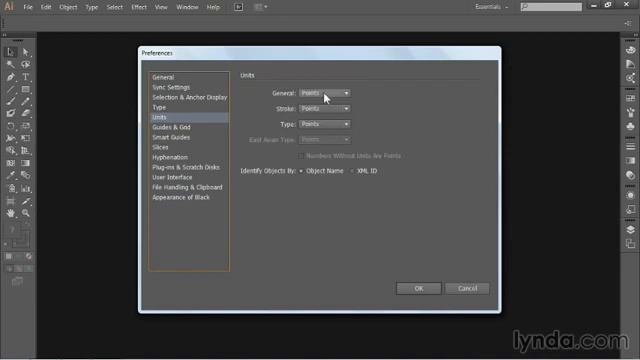Open the File menu
The height and width of the screenshot is (360, 640).
(x=28, y=7)
